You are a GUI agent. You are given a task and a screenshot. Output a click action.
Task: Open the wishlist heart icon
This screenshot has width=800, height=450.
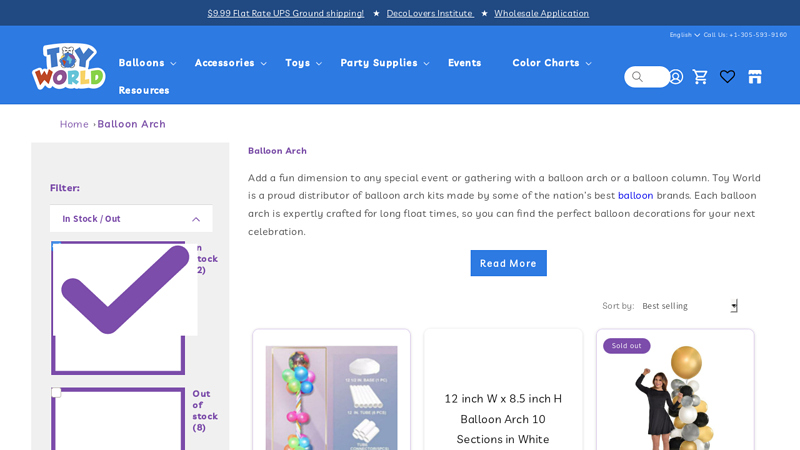(x=727, y=77)
